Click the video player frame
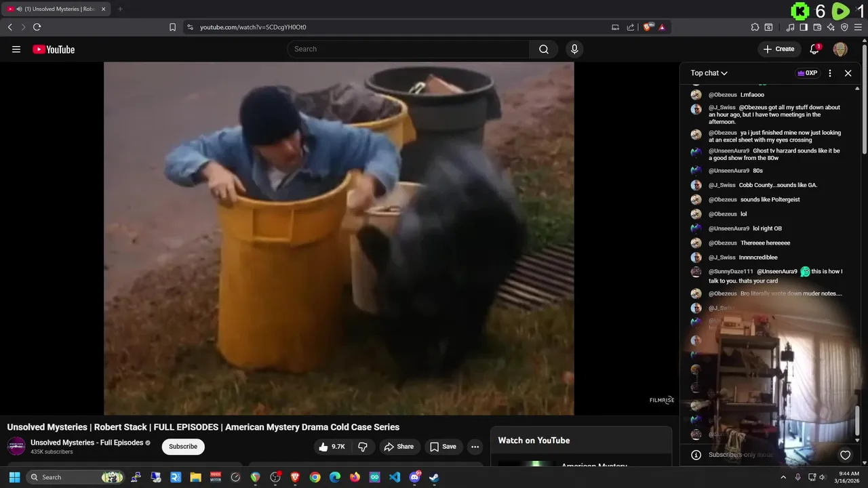Screen dimensions: 868x488 pos(339,239)
